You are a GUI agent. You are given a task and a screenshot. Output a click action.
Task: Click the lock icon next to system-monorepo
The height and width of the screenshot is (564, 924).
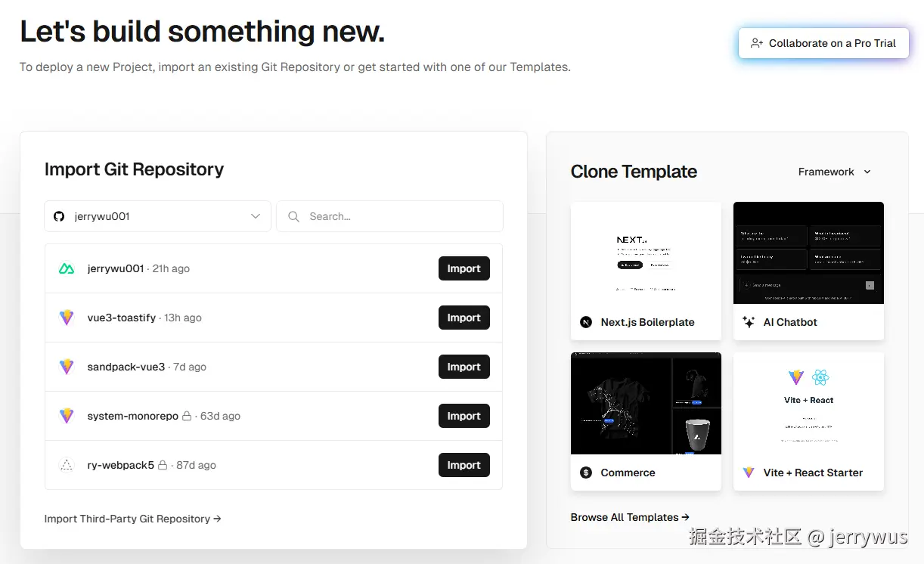click(x=187, y=416)
